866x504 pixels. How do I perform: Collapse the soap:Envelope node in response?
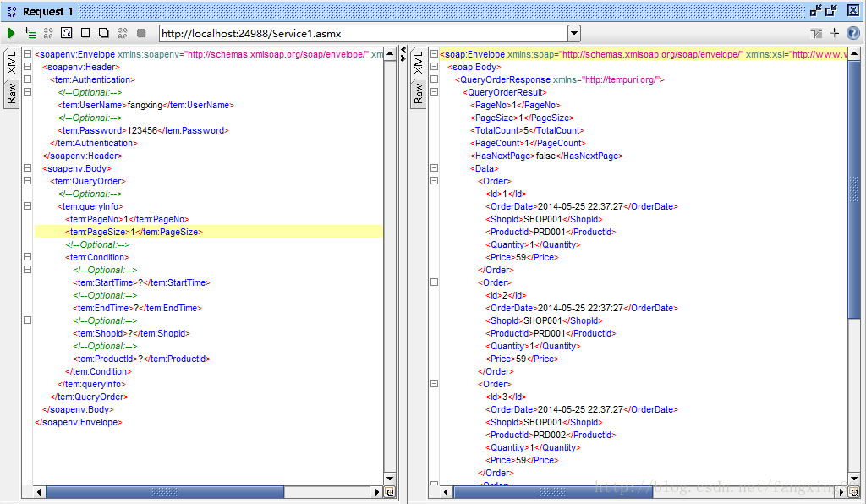point(434,53)
